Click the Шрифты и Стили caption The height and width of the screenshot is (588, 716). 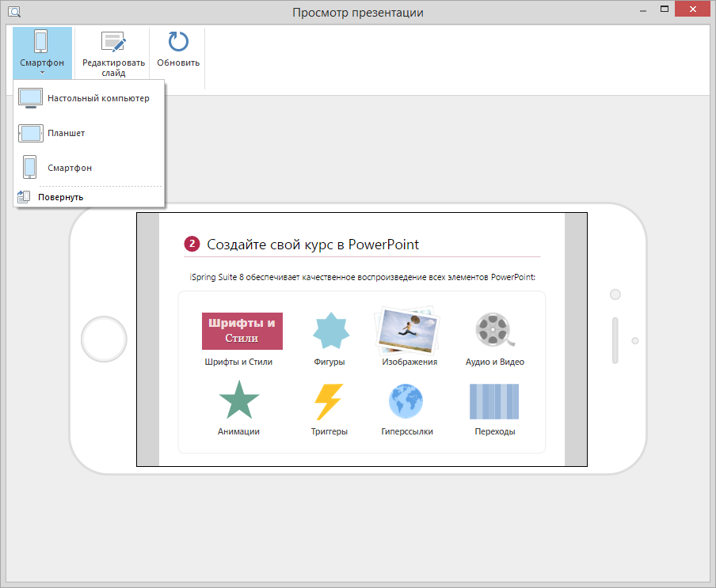click(238, 362)
